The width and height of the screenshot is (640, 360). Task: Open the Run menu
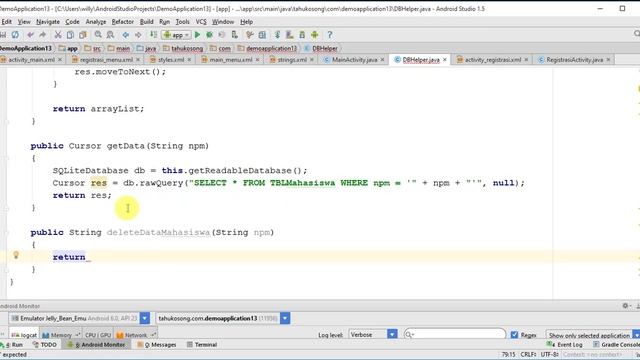[164, 22]
